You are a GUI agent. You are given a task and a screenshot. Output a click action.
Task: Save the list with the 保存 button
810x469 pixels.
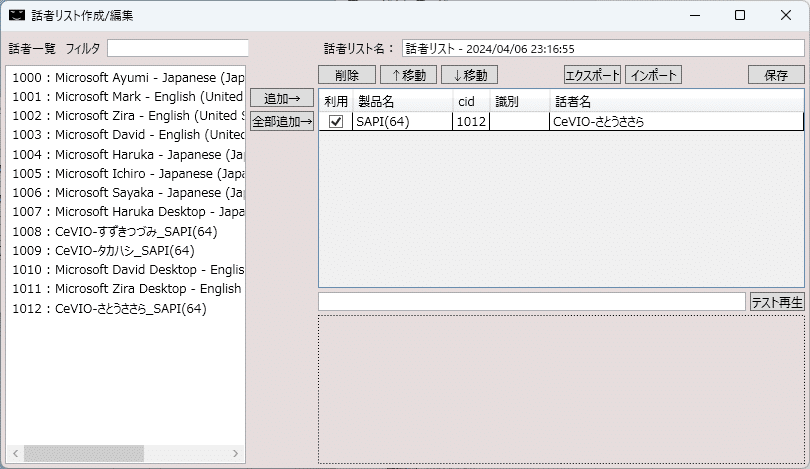point(776,75)
